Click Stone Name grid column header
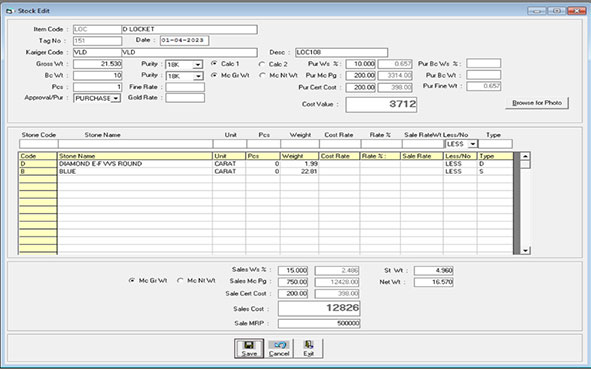Image resolution: width=591 pixels, height=369 pixels. 135,156
